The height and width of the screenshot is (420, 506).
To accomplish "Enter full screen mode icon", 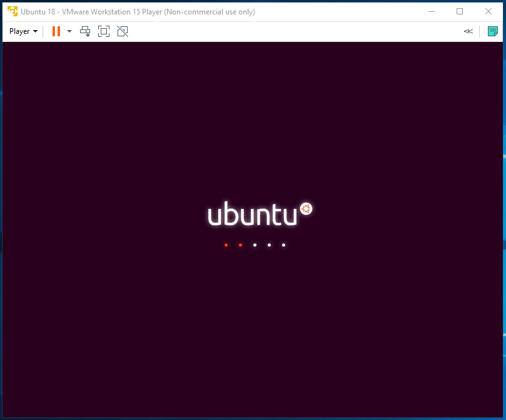I will pos(104,31).
